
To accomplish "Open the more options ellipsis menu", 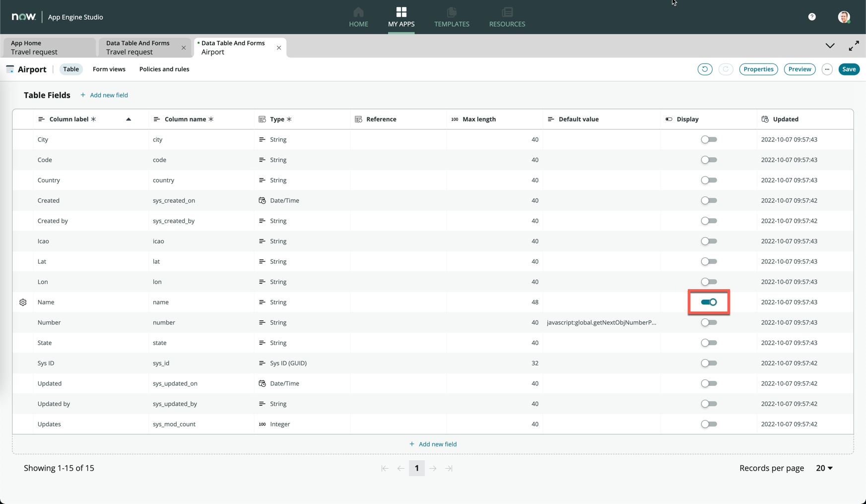I will pos(827,69).
